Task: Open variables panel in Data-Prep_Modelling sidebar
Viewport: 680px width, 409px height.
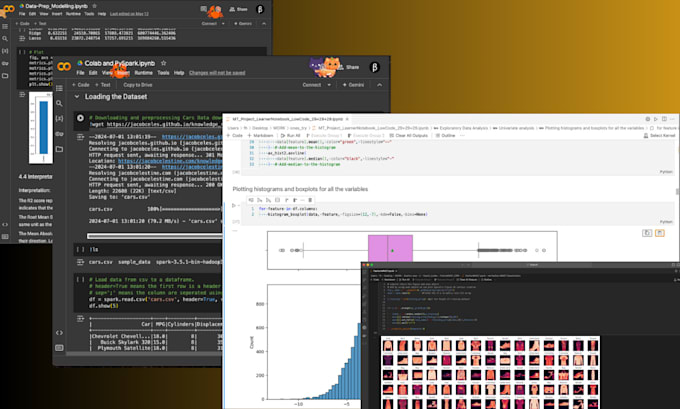Action: (x=5, y=51)
